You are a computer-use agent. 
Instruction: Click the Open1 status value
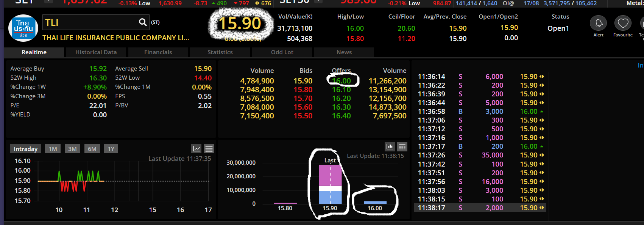[558, 28]
